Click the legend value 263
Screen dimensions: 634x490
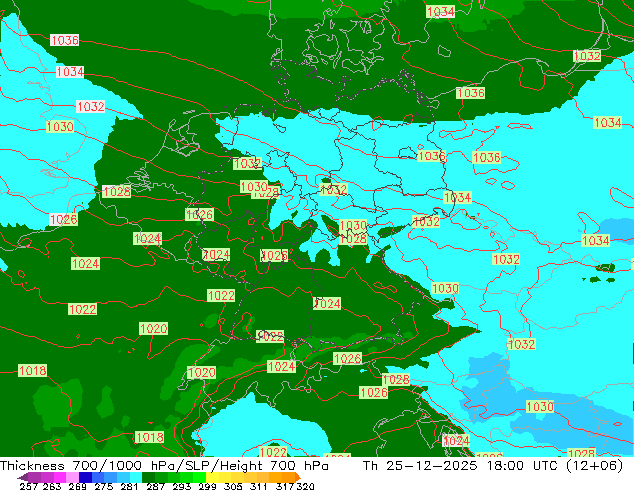tap(52, 486)
